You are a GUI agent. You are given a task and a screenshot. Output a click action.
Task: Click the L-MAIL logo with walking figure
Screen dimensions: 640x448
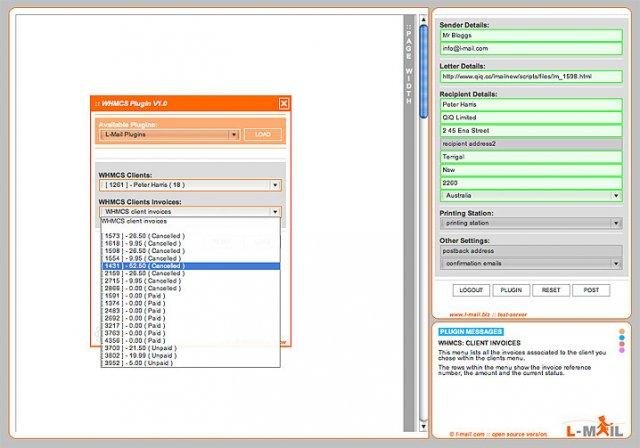click(595, 427)
